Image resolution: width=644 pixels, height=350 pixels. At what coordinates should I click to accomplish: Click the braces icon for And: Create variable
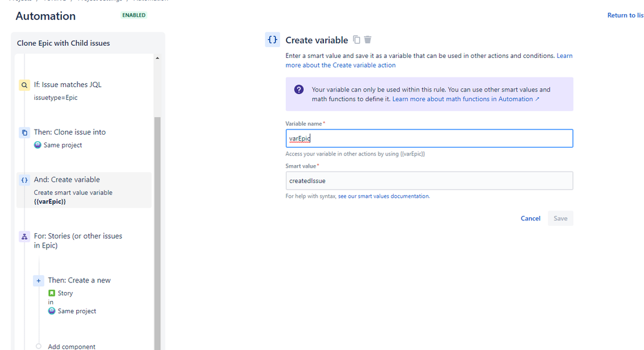coord(25,180)
